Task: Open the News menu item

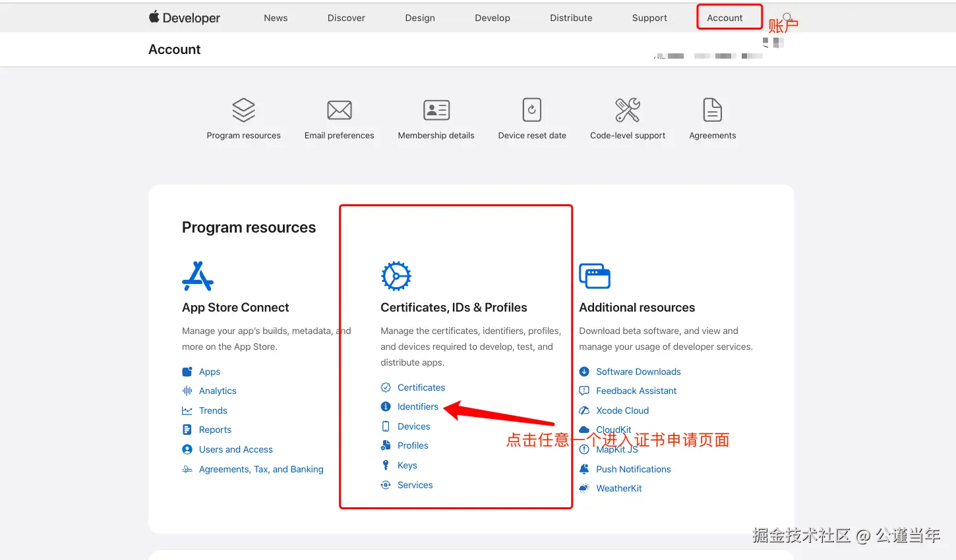Action: [x=276, y=18]
